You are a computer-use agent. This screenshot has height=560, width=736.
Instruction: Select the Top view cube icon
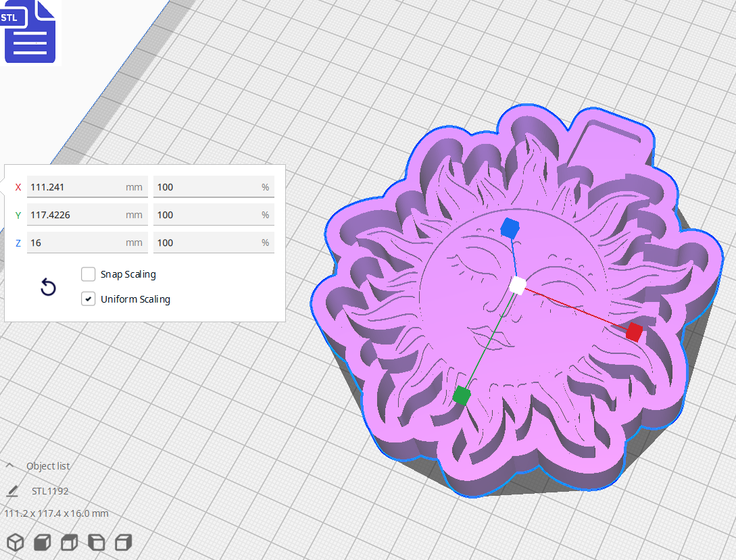(69, 542)
